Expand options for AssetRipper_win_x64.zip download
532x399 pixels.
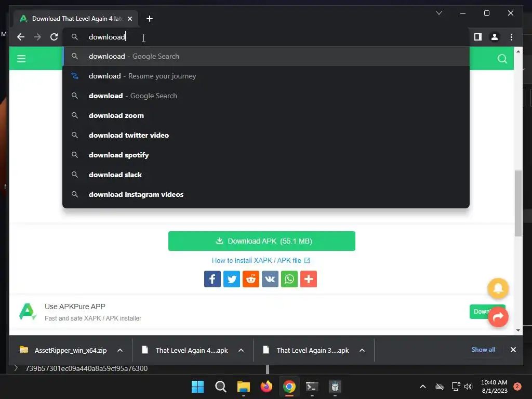(120, 351)
